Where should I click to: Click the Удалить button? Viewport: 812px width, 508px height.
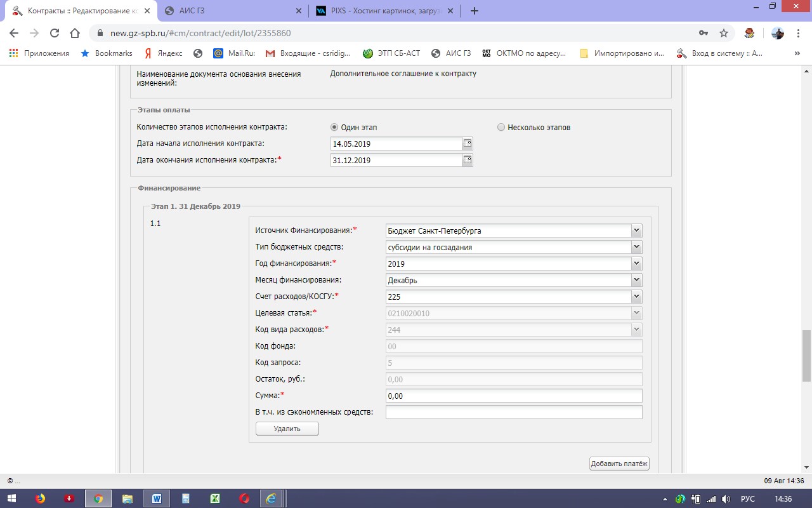287,429
